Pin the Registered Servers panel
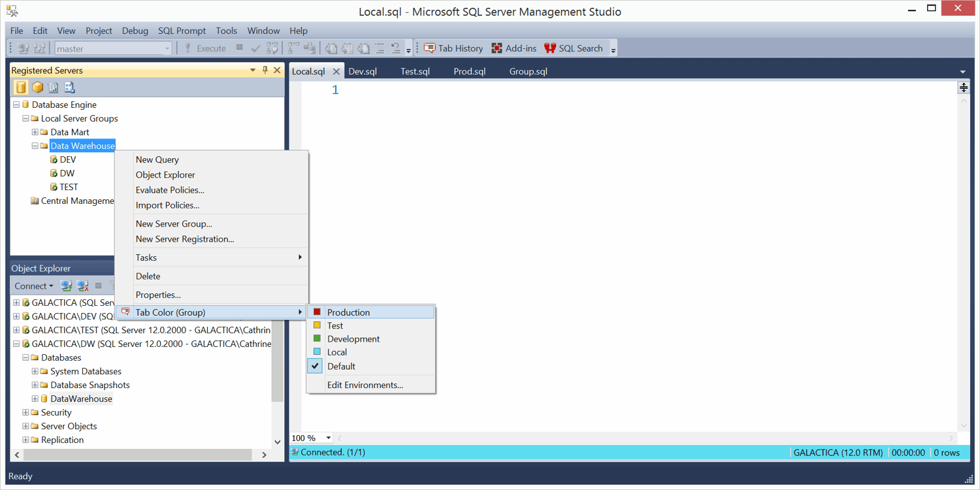Image resolution: width=980 pixels, height=490 pixels. tap(265, 71)
